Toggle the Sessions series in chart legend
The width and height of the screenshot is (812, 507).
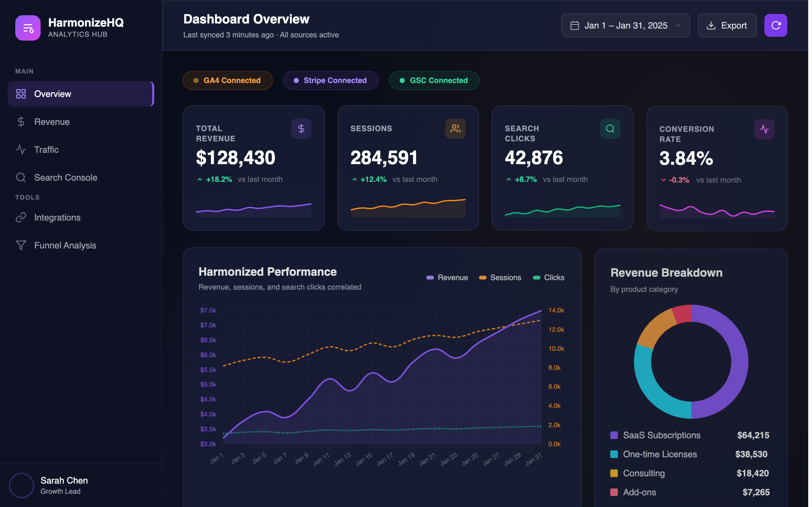[x=500, y=278]
